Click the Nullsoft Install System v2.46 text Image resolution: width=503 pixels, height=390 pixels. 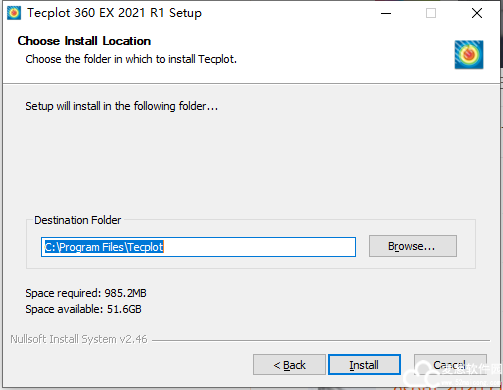click(x=79, y=339)
